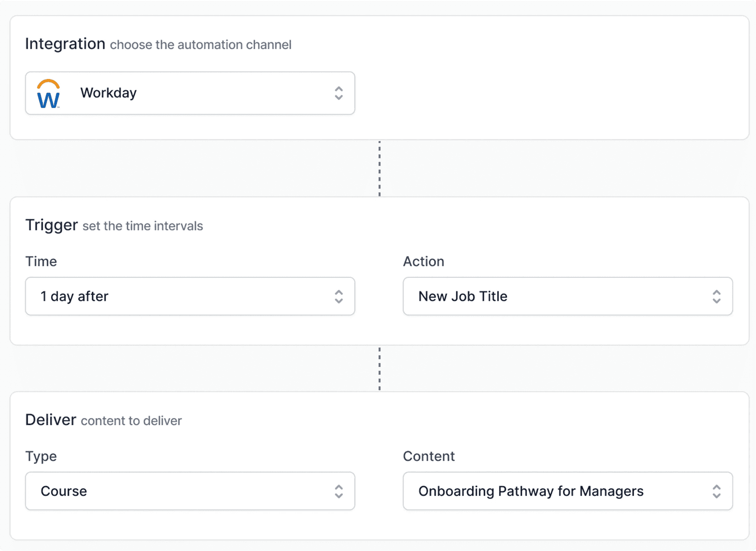Click the Integration section heading
The height and width of the screenshot is (551, 756).
click(65, 44)
